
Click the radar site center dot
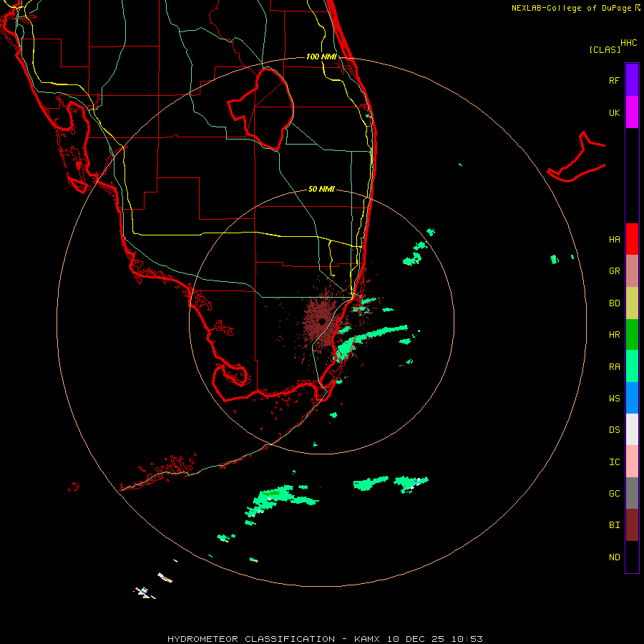(321, 321)
